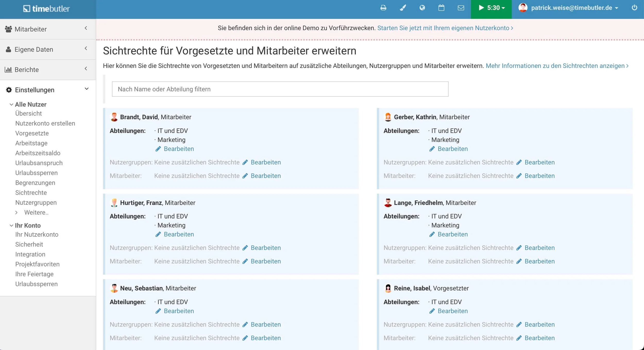Click the name or department filter field
644x350 pixels.
point(280,89)
